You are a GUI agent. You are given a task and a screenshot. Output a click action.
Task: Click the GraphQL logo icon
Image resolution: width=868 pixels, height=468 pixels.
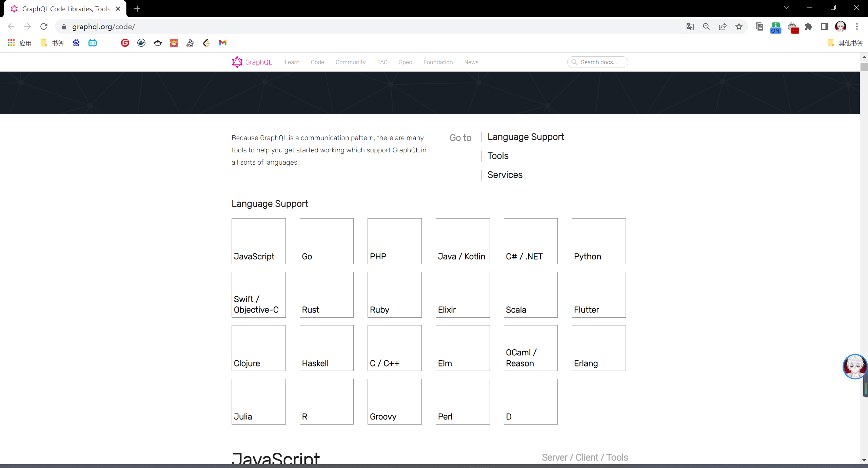coord(237,62)
